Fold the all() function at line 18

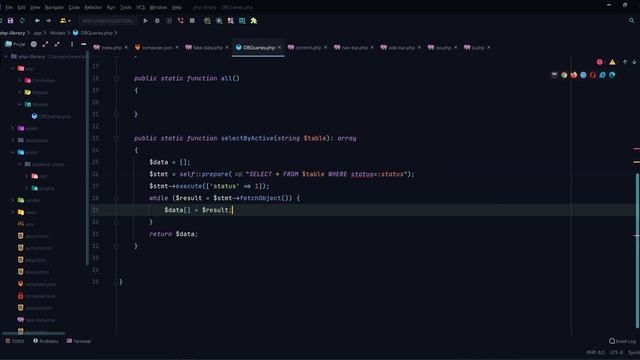pos(117,78)
